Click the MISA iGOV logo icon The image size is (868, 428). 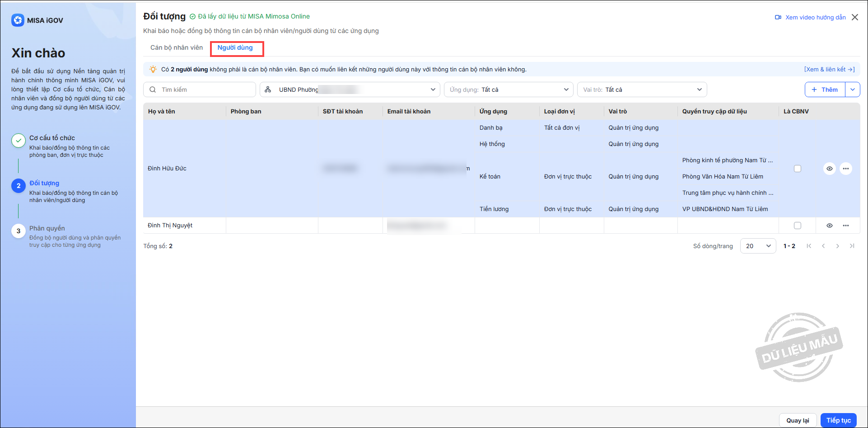[x=18, y=20]
